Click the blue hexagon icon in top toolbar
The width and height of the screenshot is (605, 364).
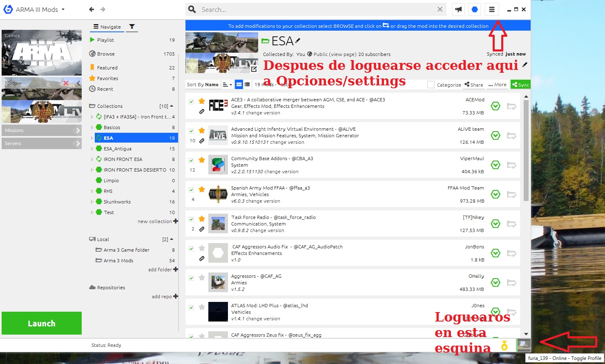click(475, 9)
